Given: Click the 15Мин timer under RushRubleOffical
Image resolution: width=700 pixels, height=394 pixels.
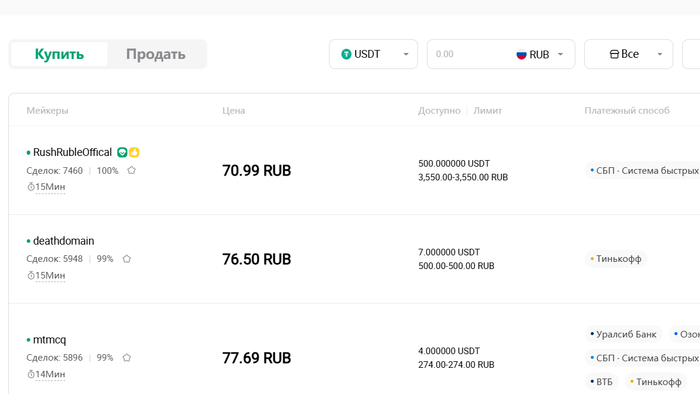Looking at the screenshot, I should 46,187.
